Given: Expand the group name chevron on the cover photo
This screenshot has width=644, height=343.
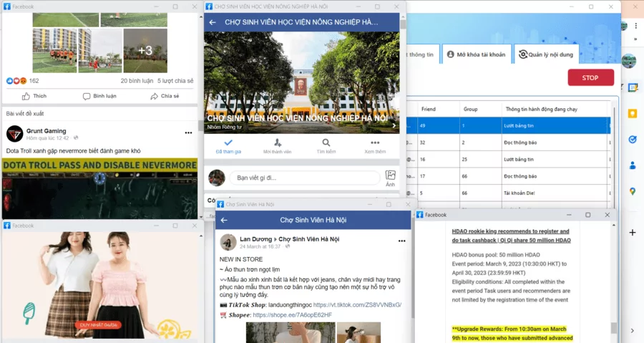Looking at the screenshot, I should coord(394,126).
